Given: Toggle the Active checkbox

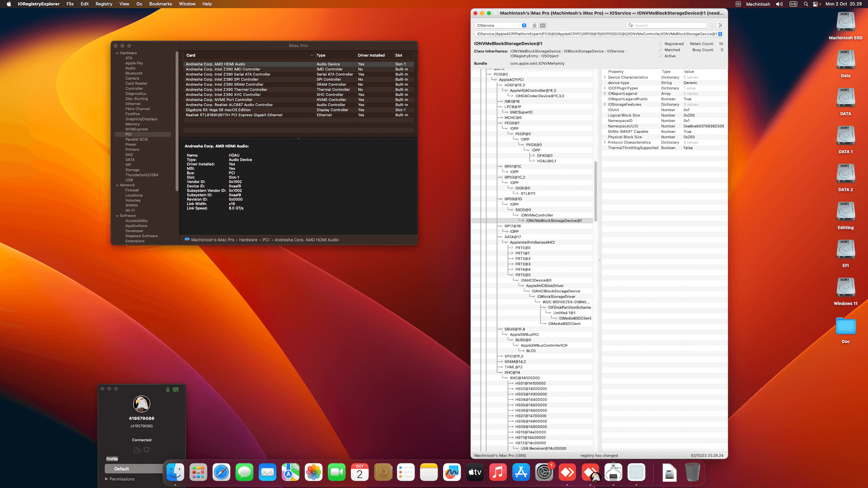Looking at the screenshot, I should 660,56.
